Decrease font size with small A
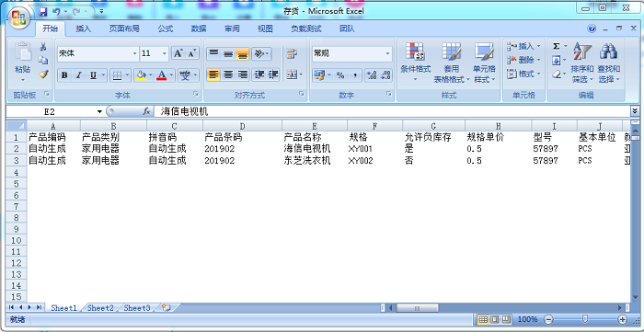 pyautogui.click(x=191, y=53)
